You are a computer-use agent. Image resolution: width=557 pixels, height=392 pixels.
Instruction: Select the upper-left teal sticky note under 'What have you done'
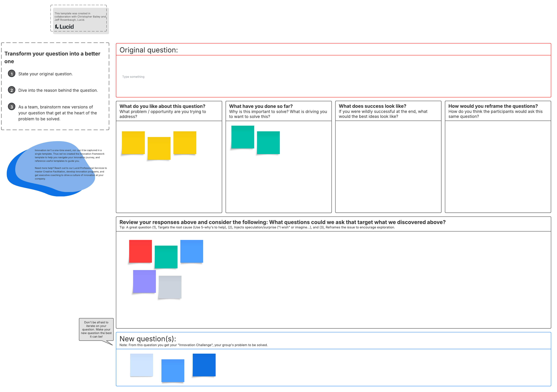pos(243,137)
